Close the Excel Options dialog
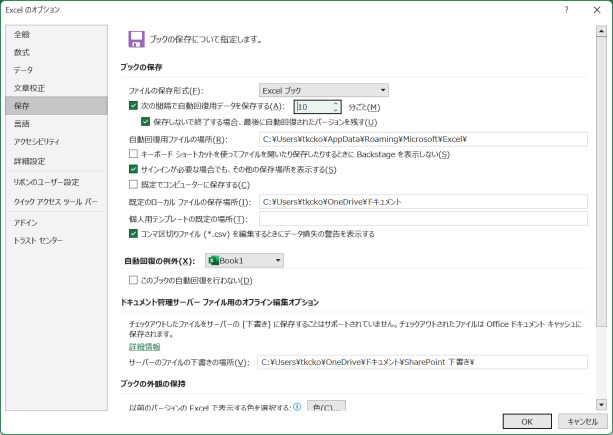 [x=597, y=10]
